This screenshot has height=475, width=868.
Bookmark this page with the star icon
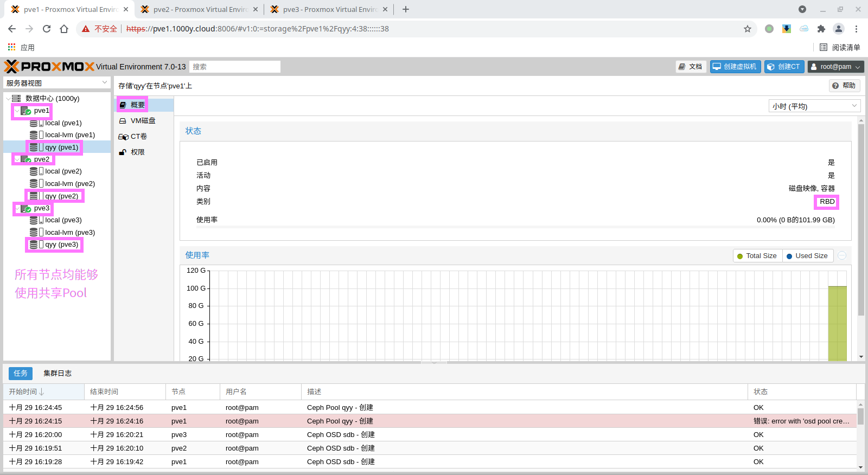(x=748, y=29)
